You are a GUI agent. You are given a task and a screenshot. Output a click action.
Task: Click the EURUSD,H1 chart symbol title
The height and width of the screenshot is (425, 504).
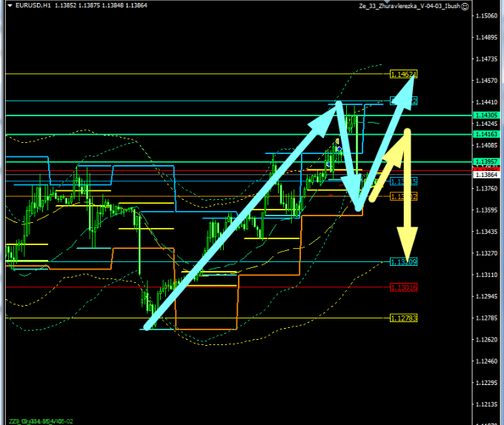[x=31, y=6]
